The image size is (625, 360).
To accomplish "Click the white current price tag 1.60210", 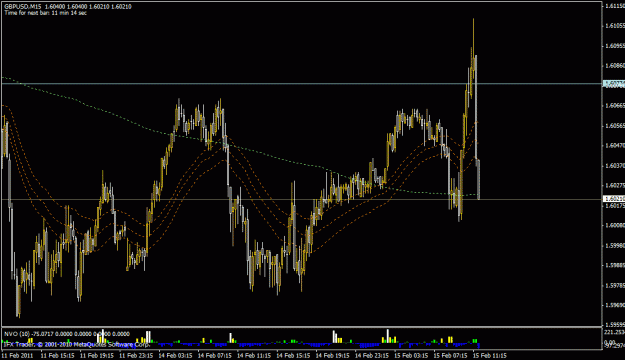I will 614,199.
